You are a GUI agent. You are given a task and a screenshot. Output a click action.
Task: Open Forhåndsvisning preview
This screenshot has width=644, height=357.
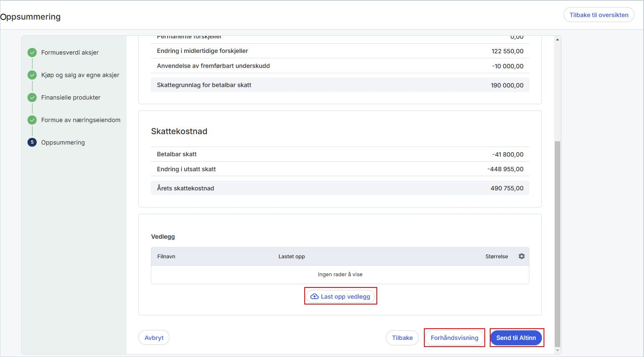tap(454, 338)
